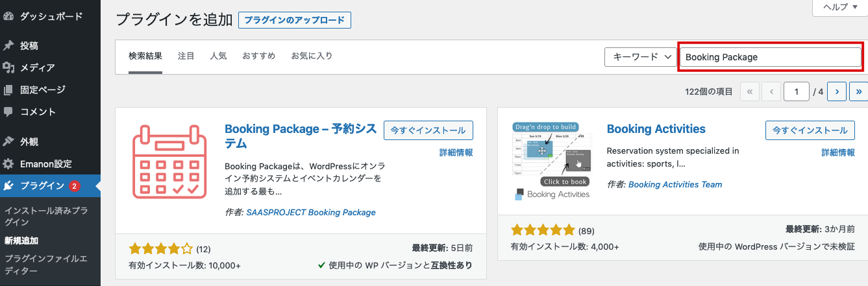Image resolution: width=868 pixels, height=286 pixels.
Task: Open Emanon設定 in the sidebar
Action: click(50, 163)
